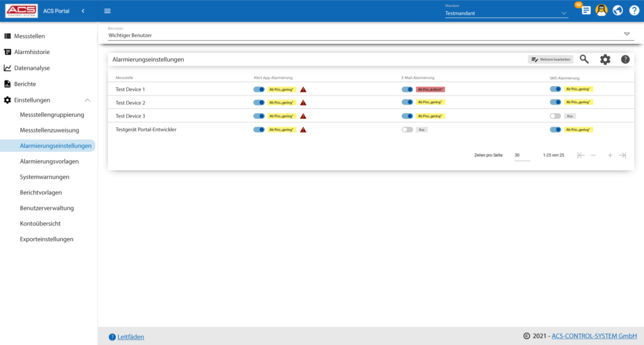644x345 pixels.
Task: Open Berichte in the sidebar
Action: point(25,84)
